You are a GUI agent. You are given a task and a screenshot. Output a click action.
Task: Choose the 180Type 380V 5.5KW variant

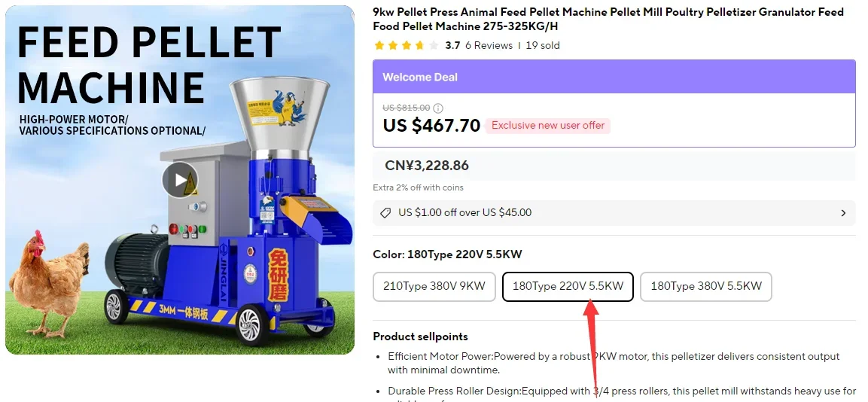coord(705,286)
